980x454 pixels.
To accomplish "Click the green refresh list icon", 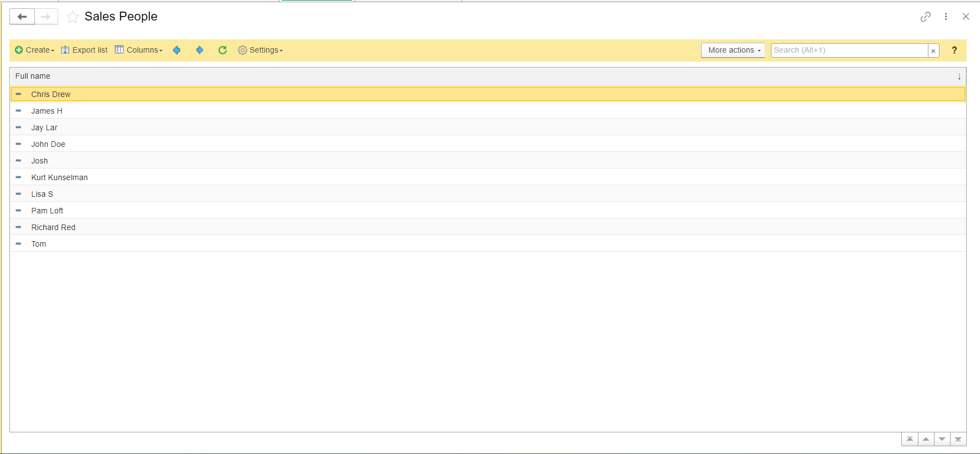I will 222,50.
